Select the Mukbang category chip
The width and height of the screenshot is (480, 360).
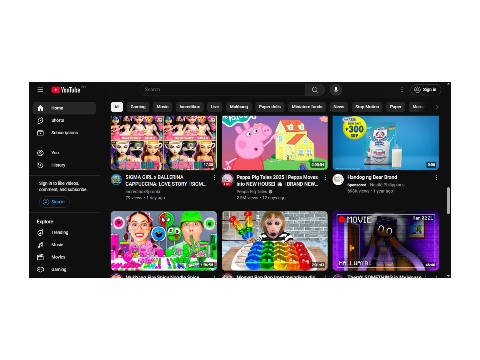pyautogui.click(x=239, y=107)
